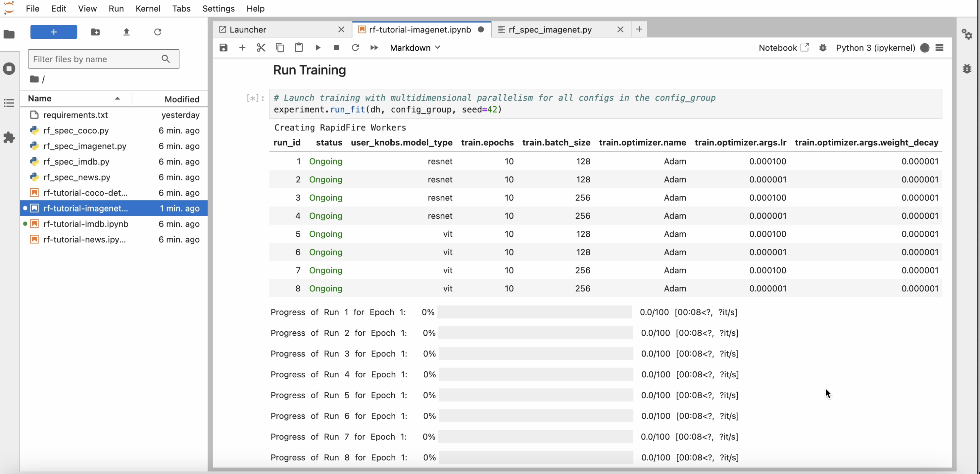Image resolution: width=980 pixels, height=474 pixels.
Task: Select rf-tutorial-imdb.ipynb notebook file
Action: [114, 224]
